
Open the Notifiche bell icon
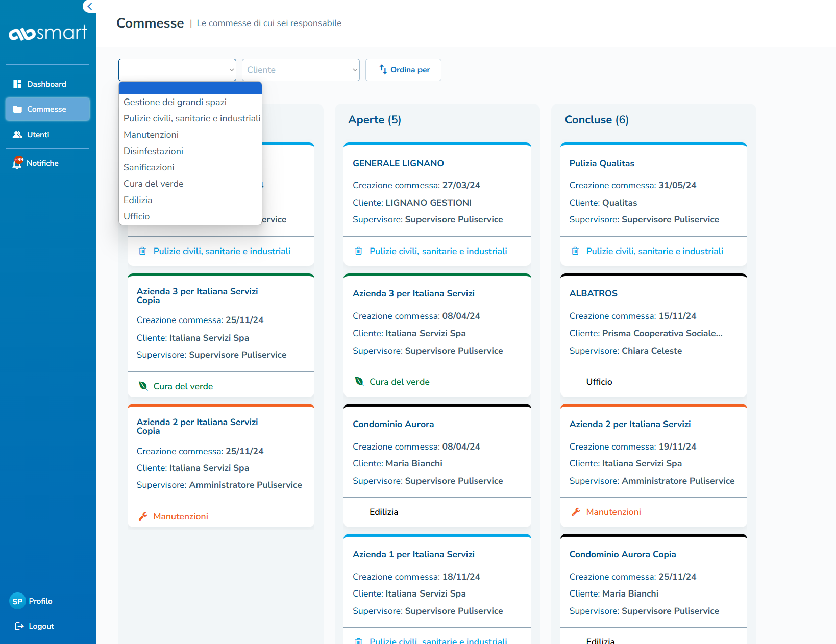click(17, 163)
